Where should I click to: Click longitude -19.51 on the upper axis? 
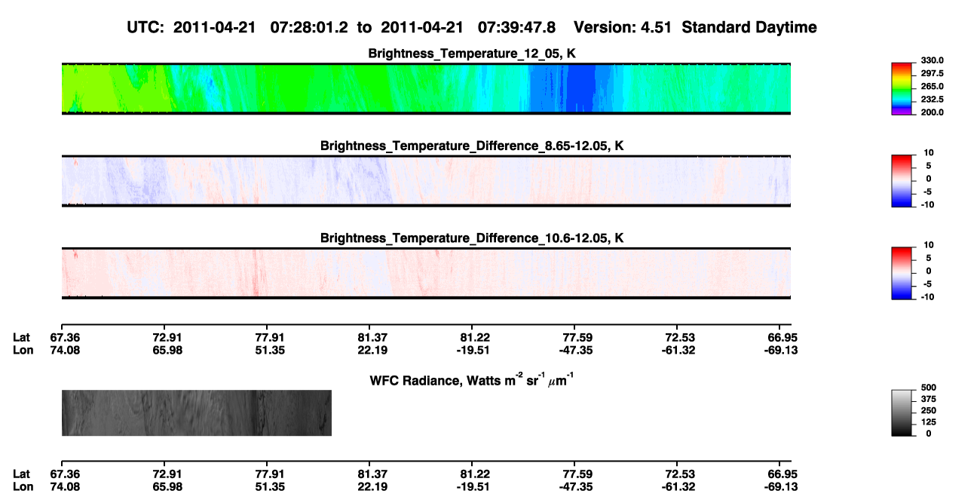473,350
